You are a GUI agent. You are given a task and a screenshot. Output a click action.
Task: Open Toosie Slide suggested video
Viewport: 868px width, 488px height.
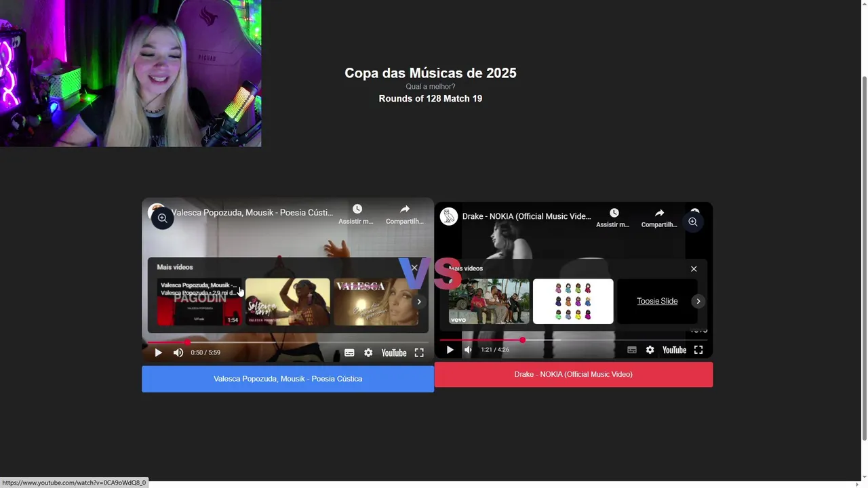pos(657,301)
